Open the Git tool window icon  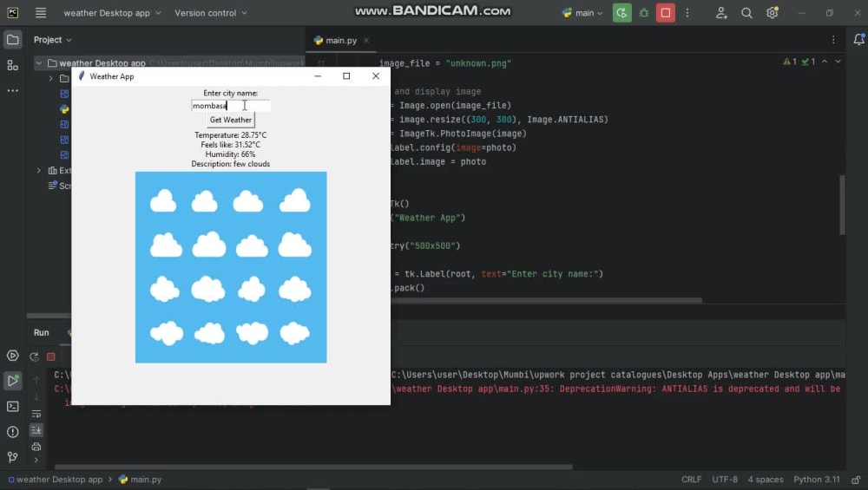click(12, 457)
